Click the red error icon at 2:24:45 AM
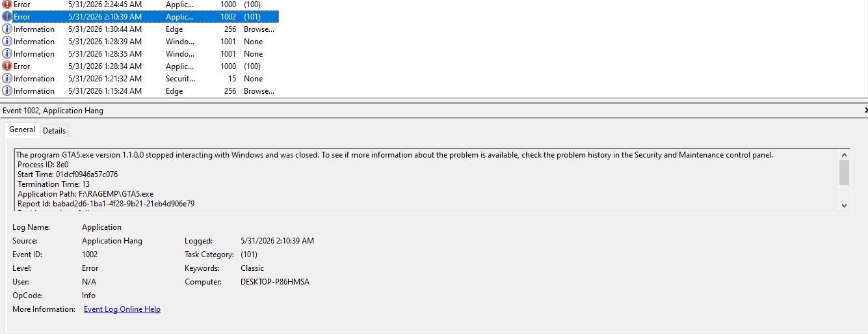The image size is (868, 334). point(7,4)
